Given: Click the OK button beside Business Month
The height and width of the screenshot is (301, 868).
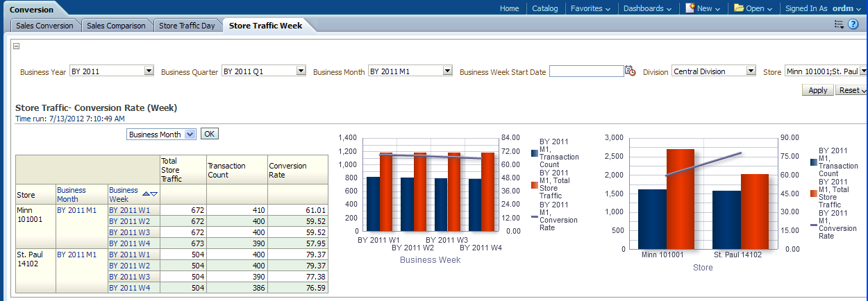Looking at the screenshot, I should 209,134.
